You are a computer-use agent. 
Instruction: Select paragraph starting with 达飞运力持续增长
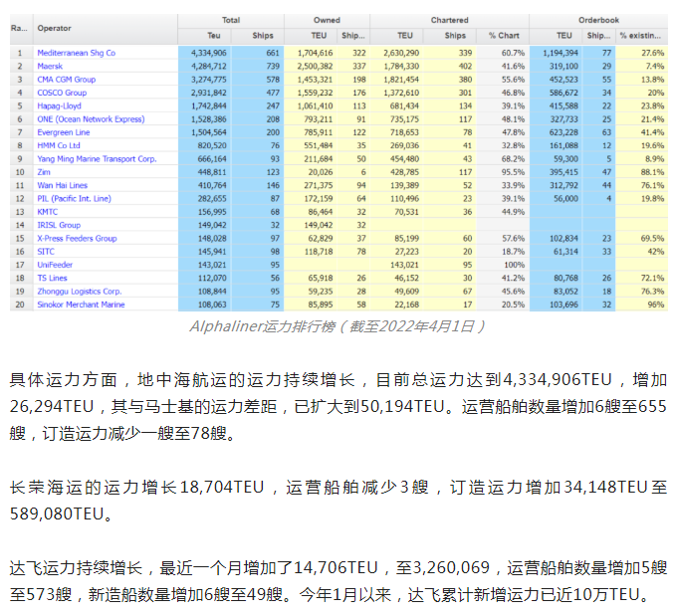338,581
